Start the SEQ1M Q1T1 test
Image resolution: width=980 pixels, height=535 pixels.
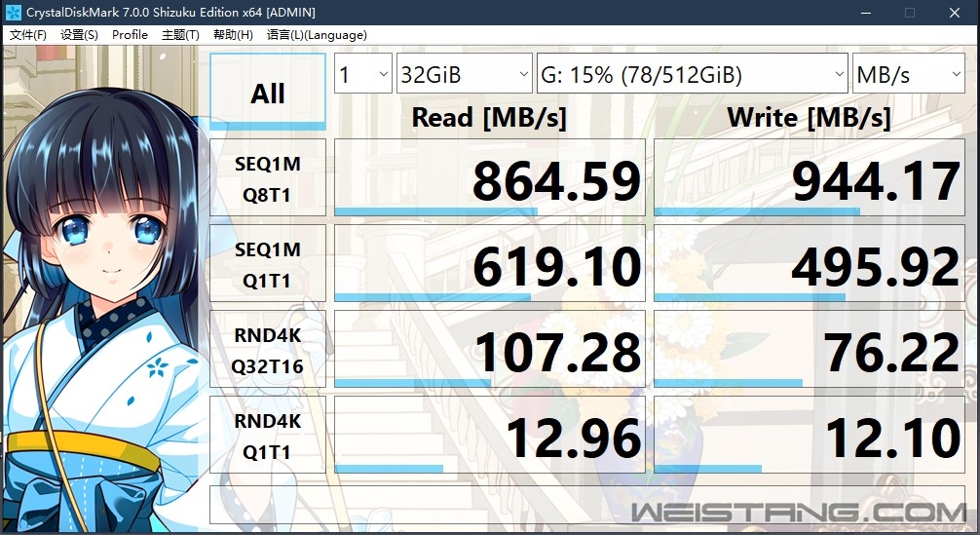pos(268,264)
